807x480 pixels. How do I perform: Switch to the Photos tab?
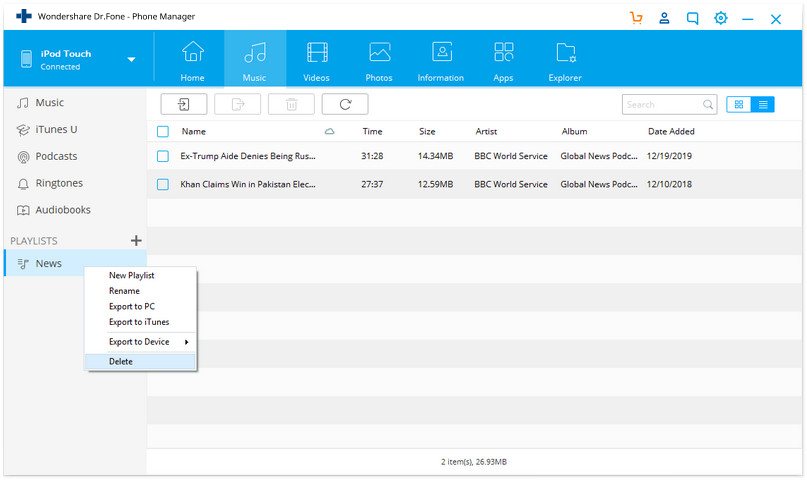pos(379,61)
